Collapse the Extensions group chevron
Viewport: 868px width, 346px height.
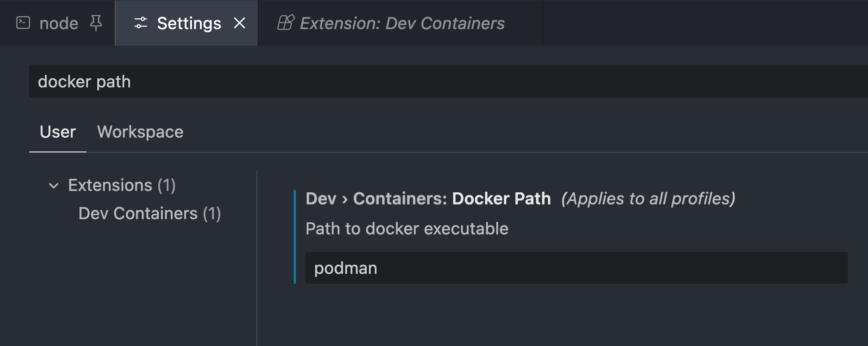coord(54,186)
